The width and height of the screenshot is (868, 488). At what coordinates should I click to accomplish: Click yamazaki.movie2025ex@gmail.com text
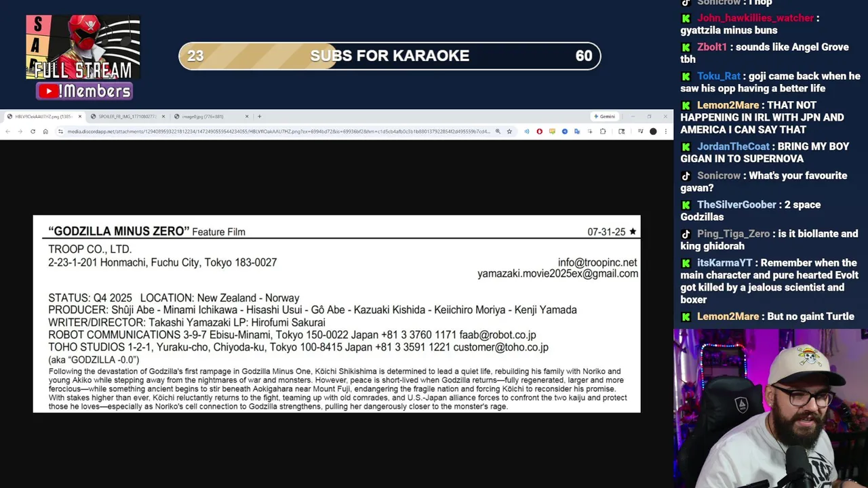pos(557,274)
